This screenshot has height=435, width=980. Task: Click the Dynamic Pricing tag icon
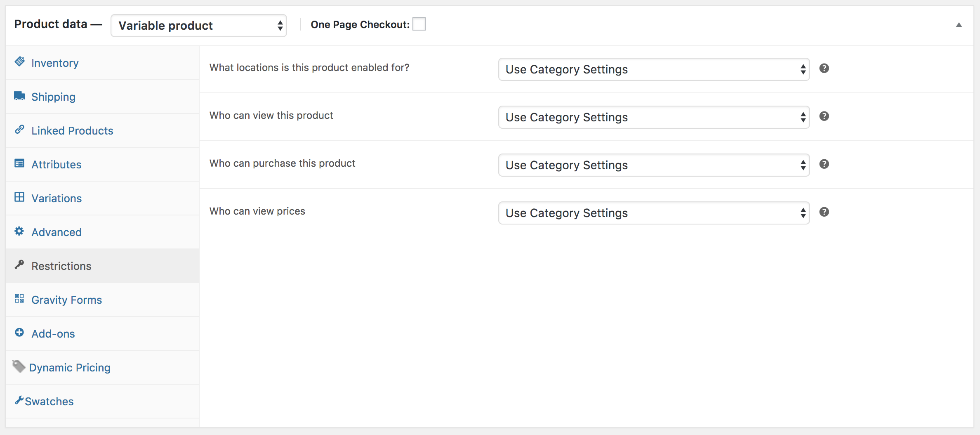[x=19, y=366]
